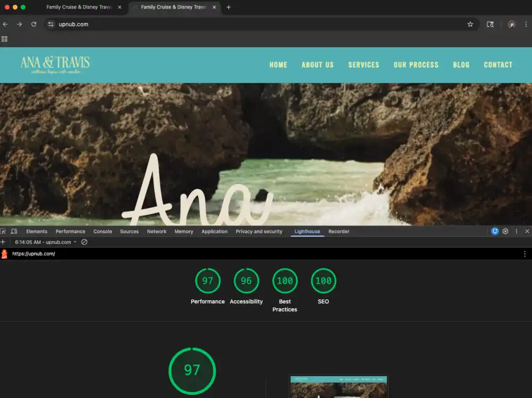Click the page screenshot thumbnail in report
The image size is (532, 398).
(338, 387)
